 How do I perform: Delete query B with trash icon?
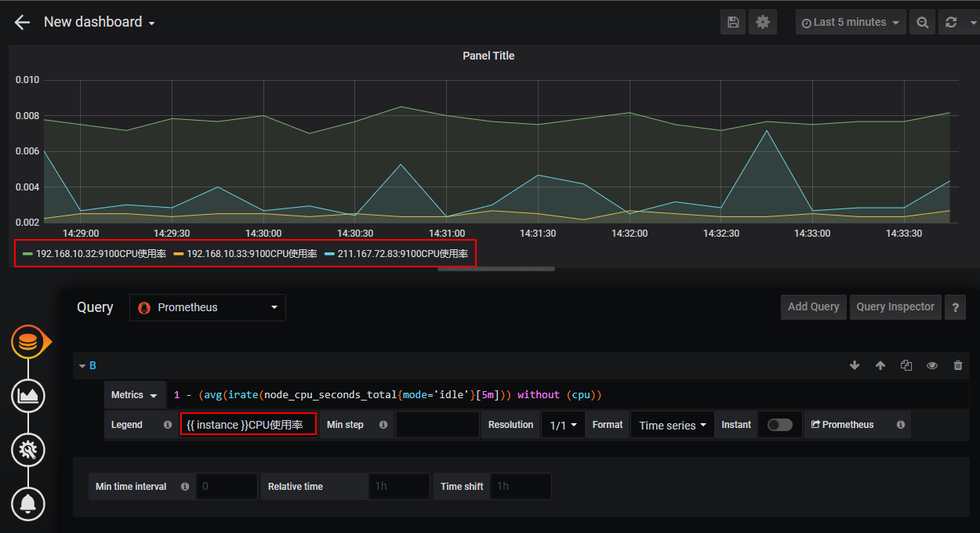click(x=957, y=365)
